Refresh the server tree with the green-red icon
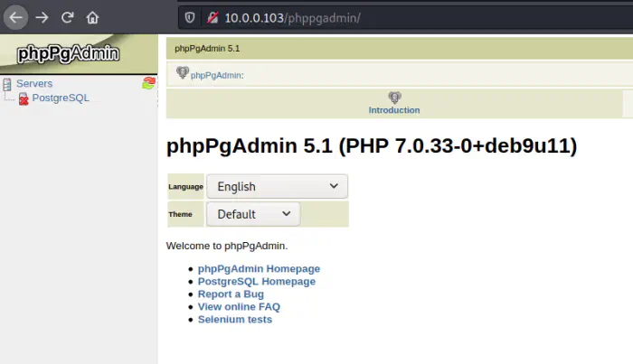The height and width of the screenshot is (364, 633). (148, 83)
